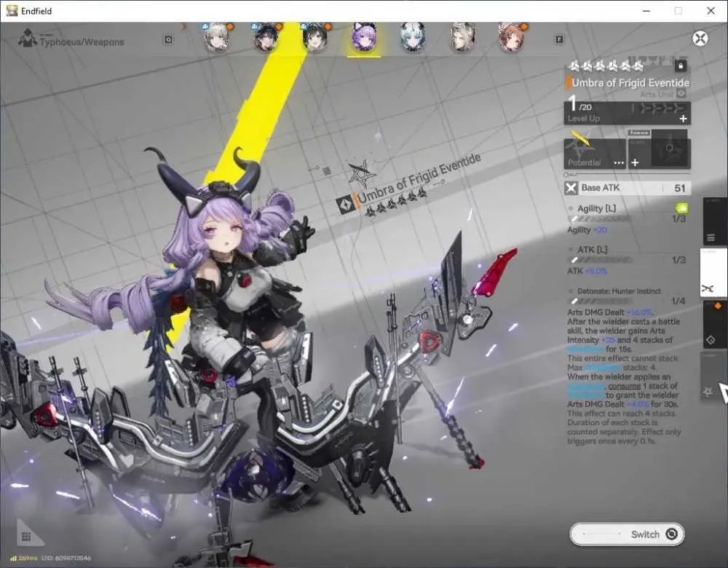Pick the fifth operator portrait with pale blue hair
This screenshot has height=568, width=728.
click(x=413, y=37)
